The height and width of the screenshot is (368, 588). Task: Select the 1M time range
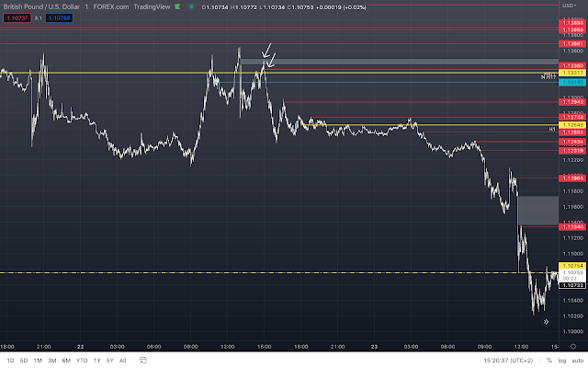point(38,360)
